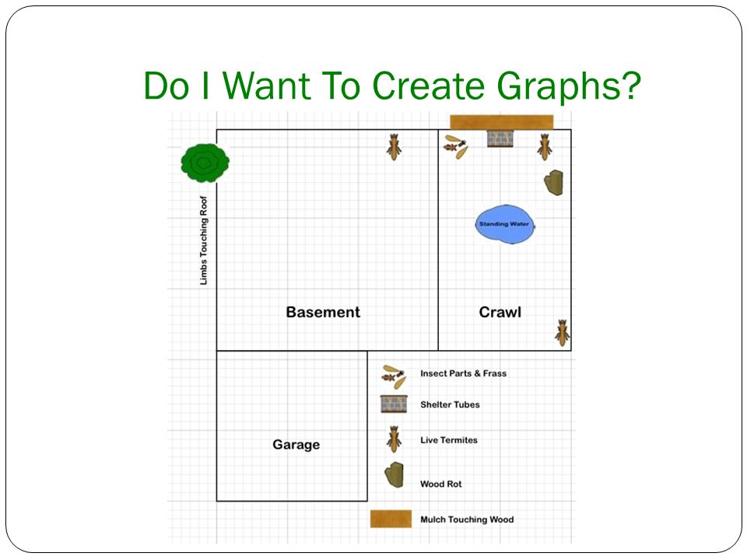Select the 'Live Termites' legend text
Viewport: 747px width, 560px height.
449,440
